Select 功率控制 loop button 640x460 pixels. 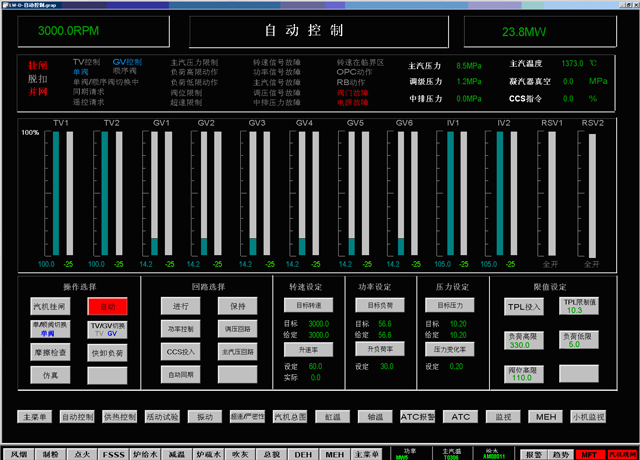click(181, 329)
